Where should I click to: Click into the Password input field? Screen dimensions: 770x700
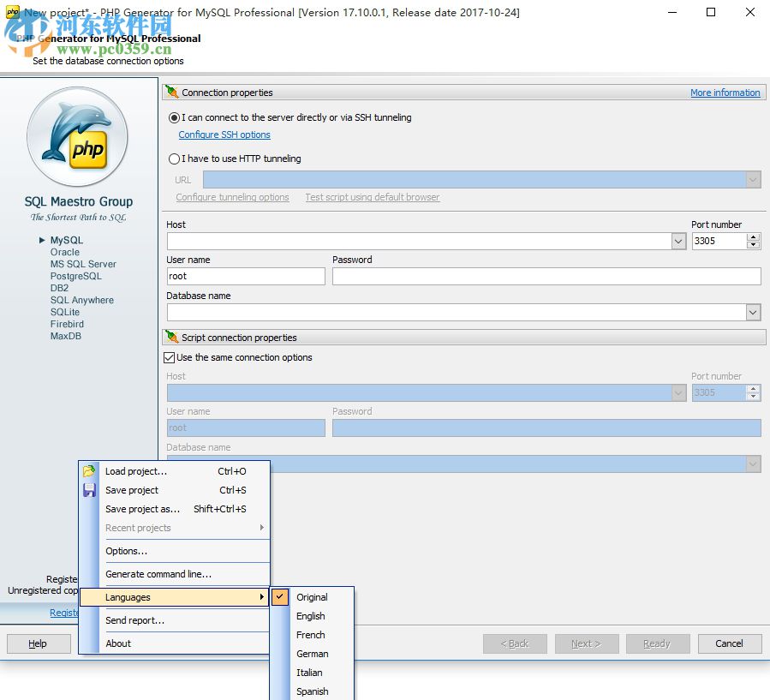pyautogui.click(x=546, y=276)
